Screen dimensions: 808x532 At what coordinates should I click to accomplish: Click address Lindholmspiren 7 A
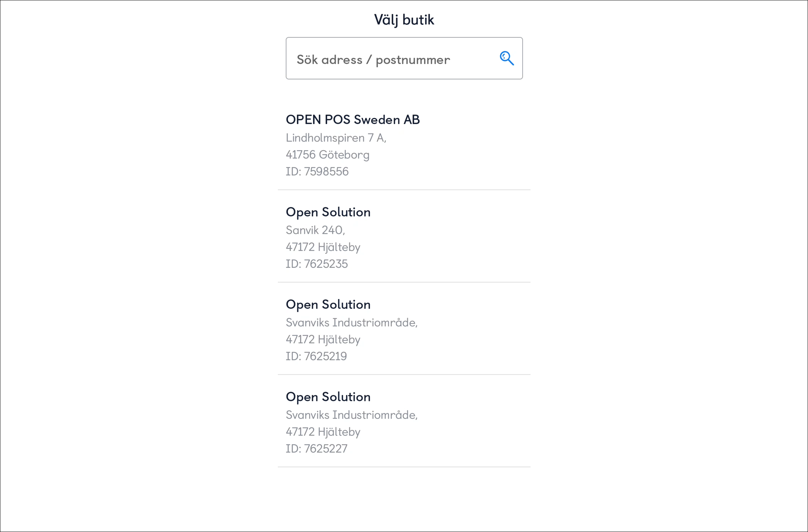pyautogui.click(x=336, y=138)
